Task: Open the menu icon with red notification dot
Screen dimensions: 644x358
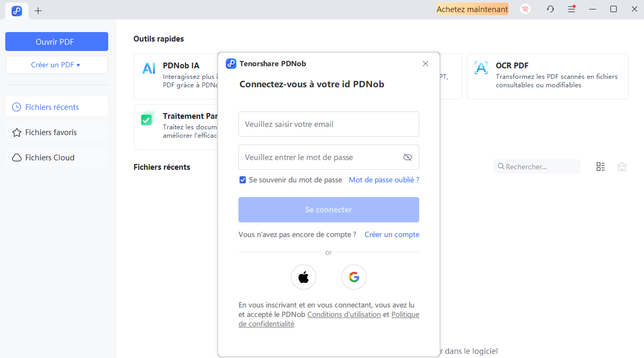Action: [572, 9]
